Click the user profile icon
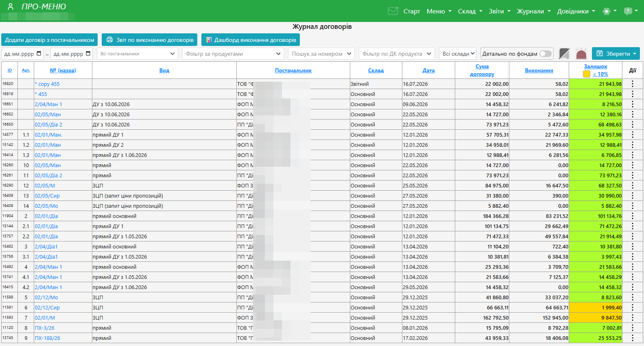 11,7
